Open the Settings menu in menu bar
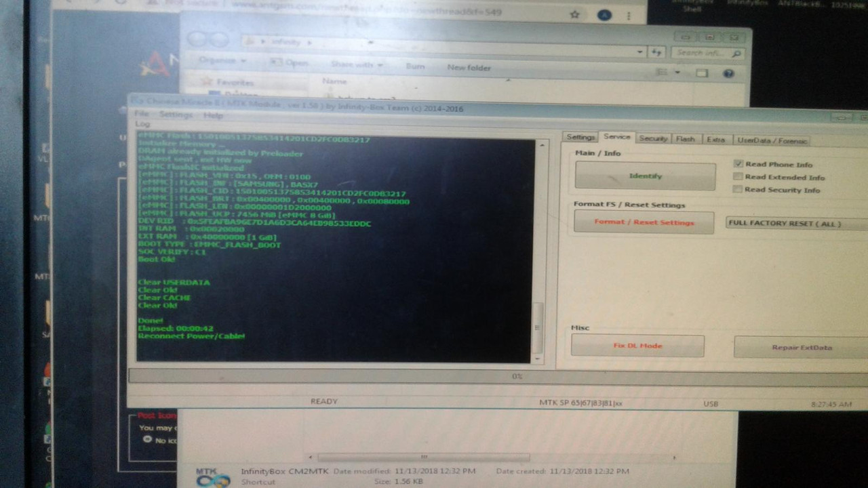This screenshot has width=868, height=488. 176,115
